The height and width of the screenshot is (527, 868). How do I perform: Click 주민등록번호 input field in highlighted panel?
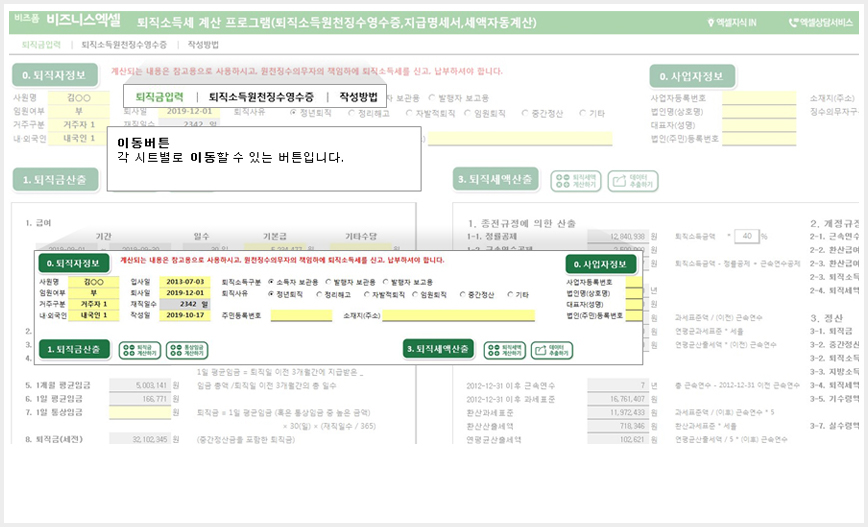(x=301, y=316)
